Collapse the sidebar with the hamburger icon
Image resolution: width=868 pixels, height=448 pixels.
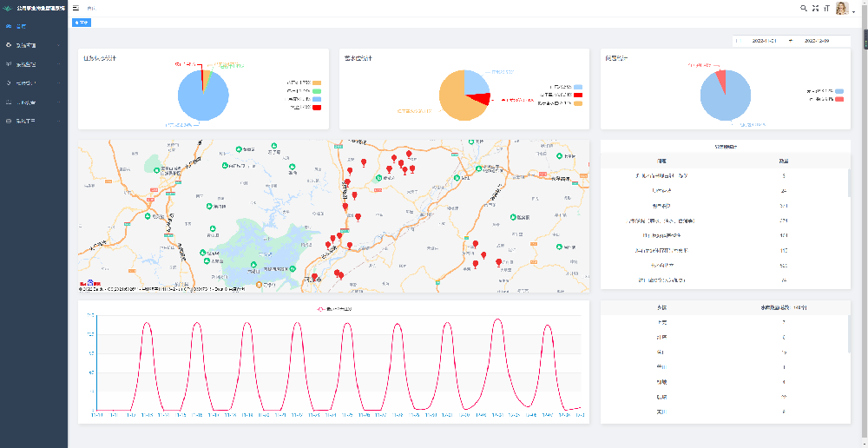(76, 7)
